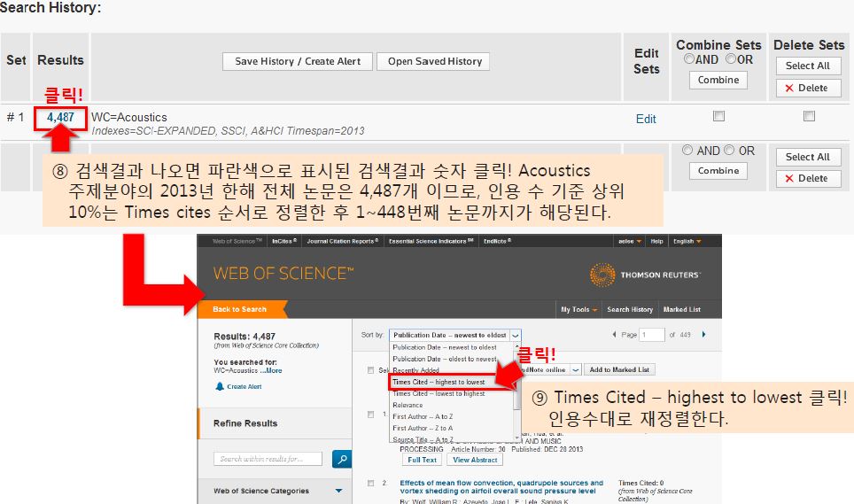
Task: Open the English language dropdown
Action: point(687,241)
